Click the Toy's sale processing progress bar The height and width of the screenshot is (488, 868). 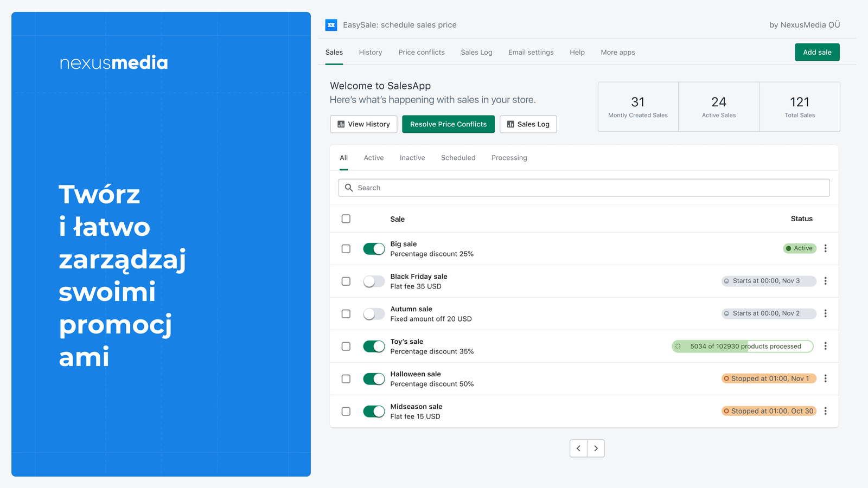[x=743, y=346]
